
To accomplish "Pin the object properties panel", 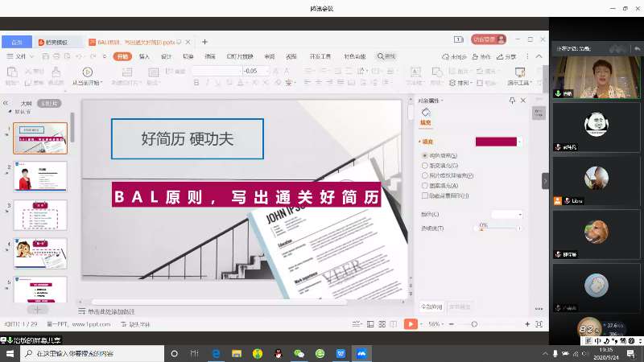I will point(512,100).
